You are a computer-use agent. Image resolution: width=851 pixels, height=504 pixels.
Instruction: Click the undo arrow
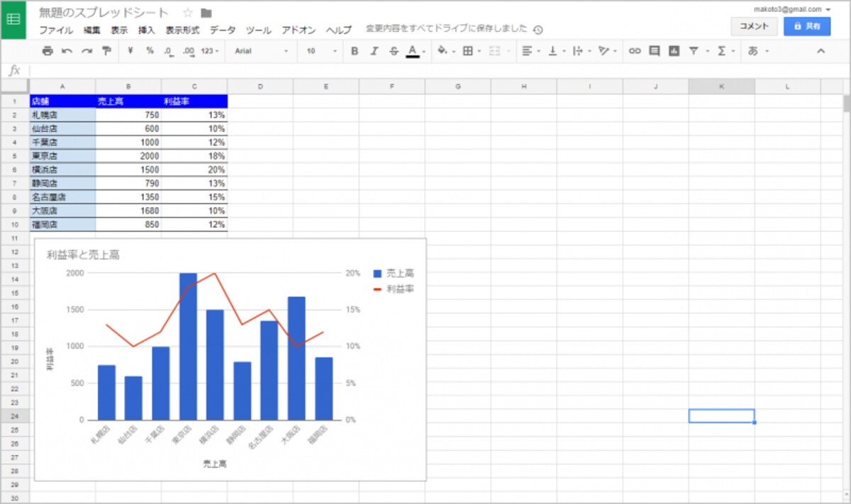coord(67,51)
